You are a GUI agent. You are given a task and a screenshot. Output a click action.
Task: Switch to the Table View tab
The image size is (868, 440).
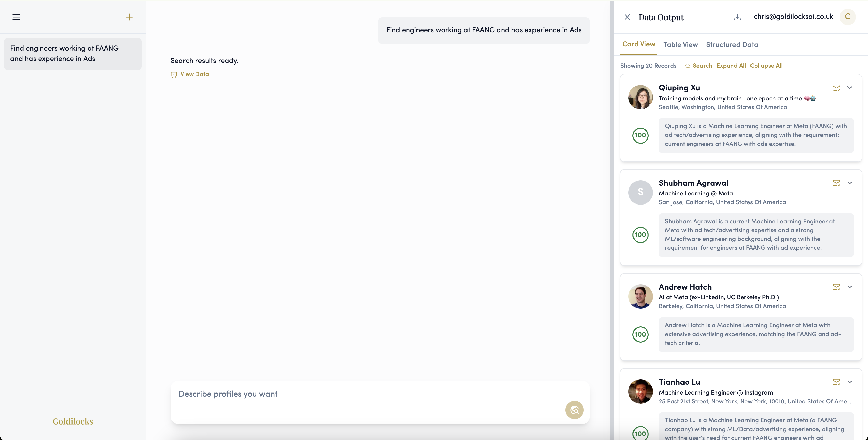point(680,44)
